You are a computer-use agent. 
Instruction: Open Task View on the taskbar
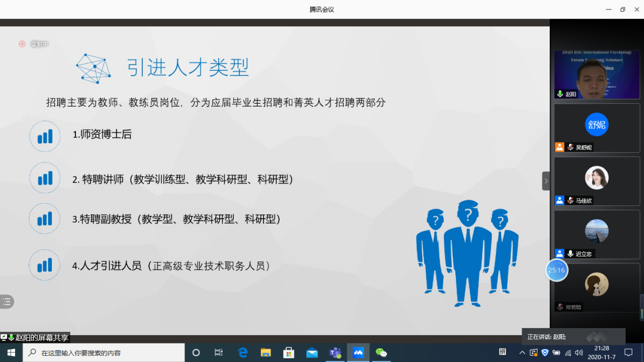click(x=219, y=353)
